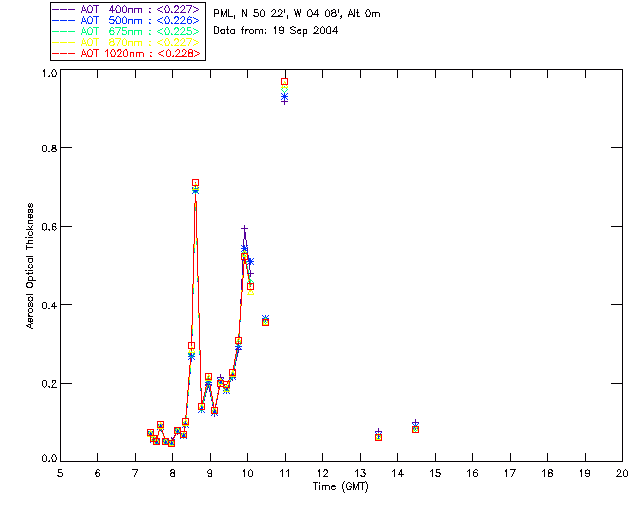The width and height of the screenshot is (640, 512).
Task: Click the y-axis tick label 0.4
Action: 49,305
